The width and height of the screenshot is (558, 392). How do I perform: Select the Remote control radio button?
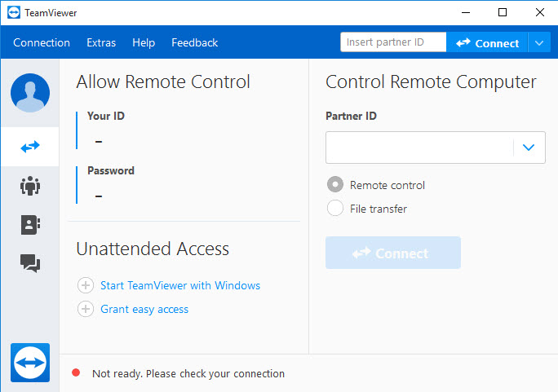click(335, 184)
